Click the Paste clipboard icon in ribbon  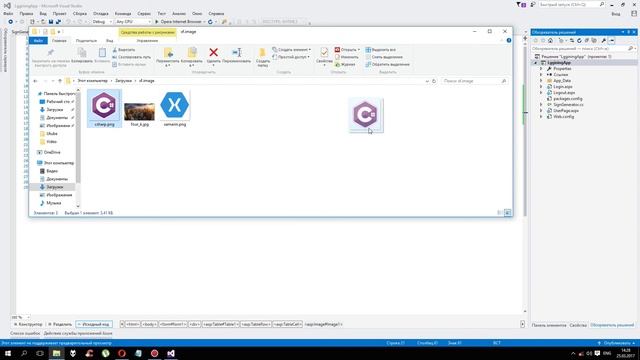click(102, 53)
